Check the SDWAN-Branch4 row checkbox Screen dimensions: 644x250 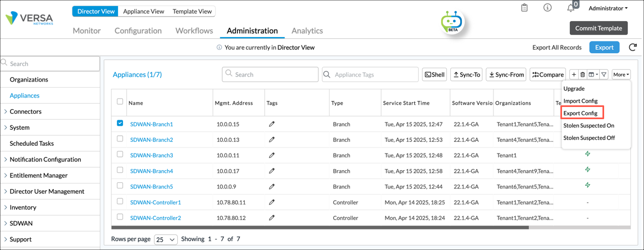[x=120, y=170]
